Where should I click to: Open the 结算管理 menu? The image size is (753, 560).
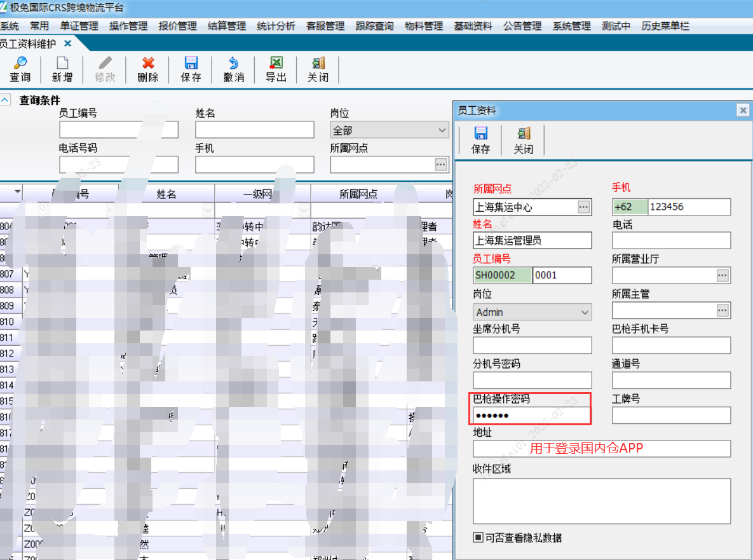coord(227,26)
